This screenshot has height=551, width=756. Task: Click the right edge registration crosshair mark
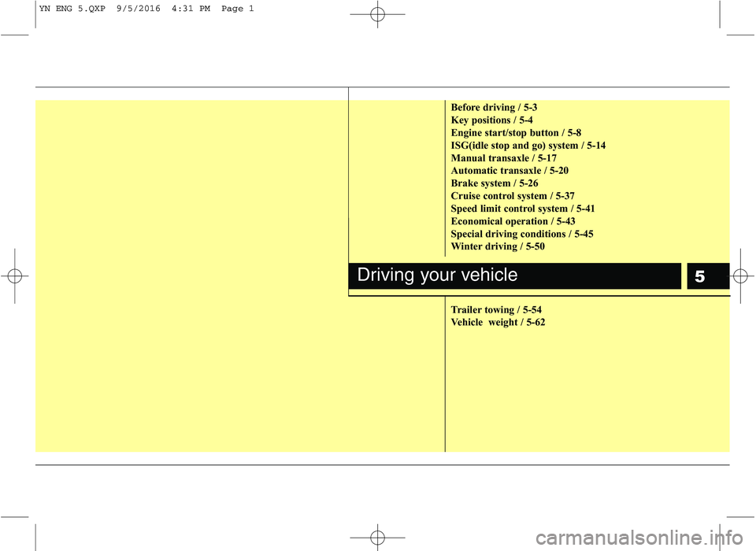(742, 276)
